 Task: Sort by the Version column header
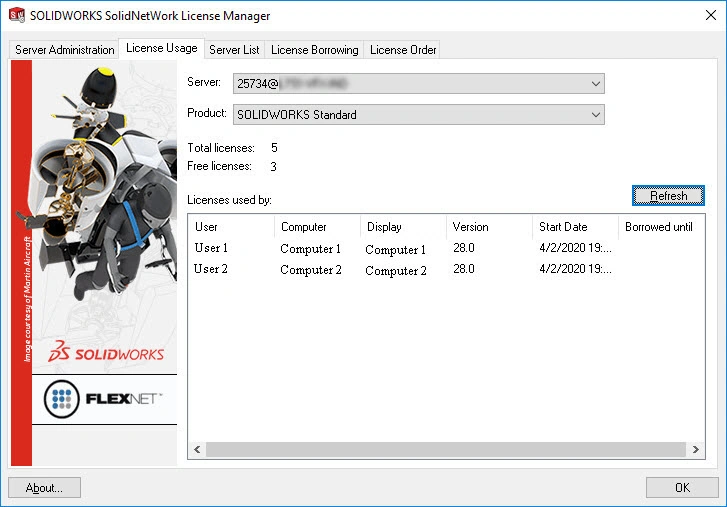point(489,227)
